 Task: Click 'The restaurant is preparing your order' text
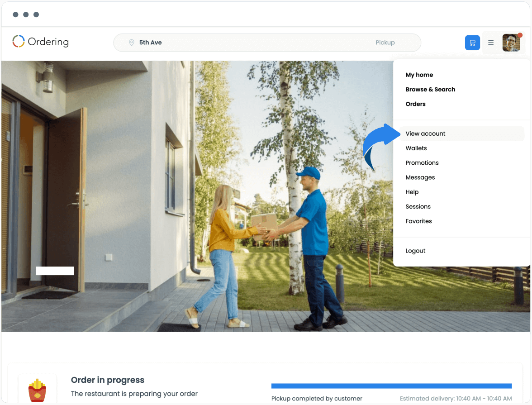tap(134, 394)
